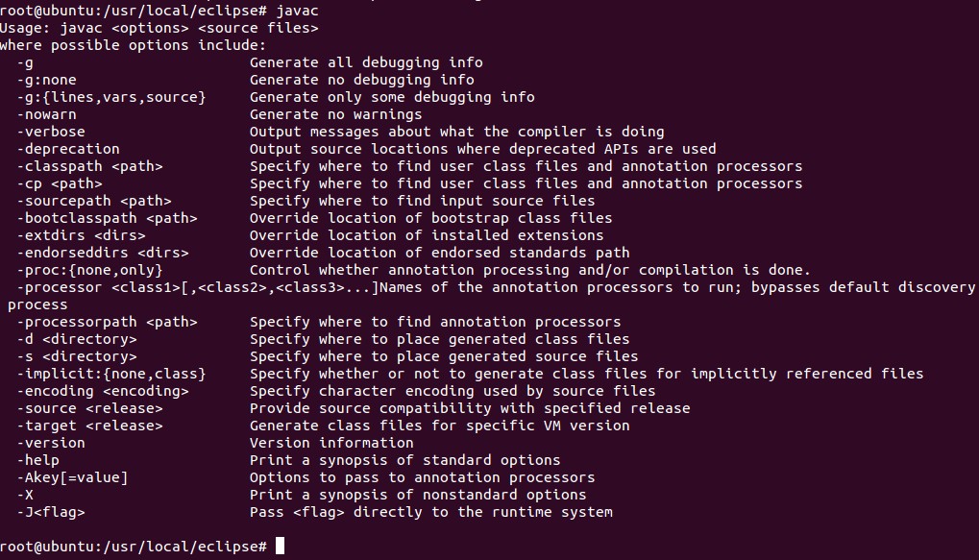
Task: Click the "-classpath <path>" option
Action: pyautogui.click(x=89, y=166)
